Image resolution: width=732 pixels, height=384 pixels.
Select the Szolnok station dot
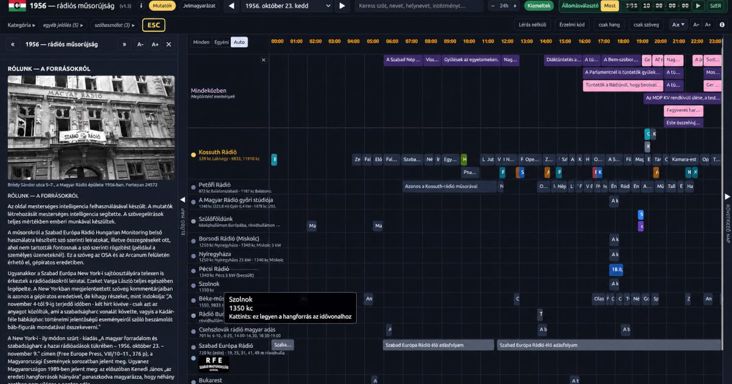[x=193, y=286]
